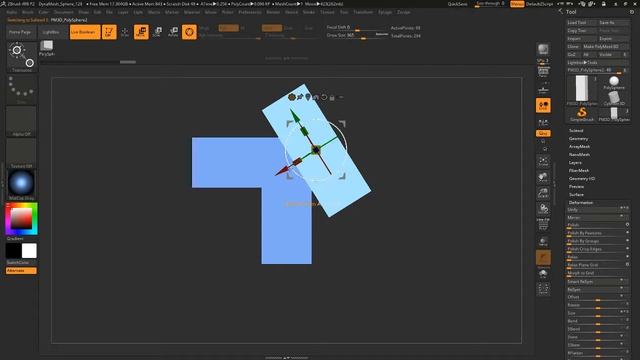Click Draw Size slider
The image size is (640, 360).
357,36
